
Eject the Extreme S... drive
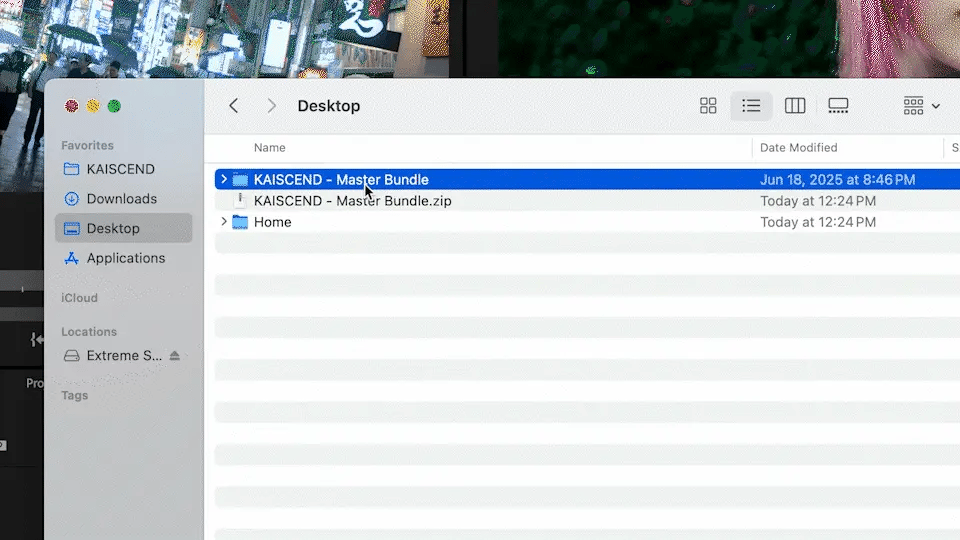(175, 356)
